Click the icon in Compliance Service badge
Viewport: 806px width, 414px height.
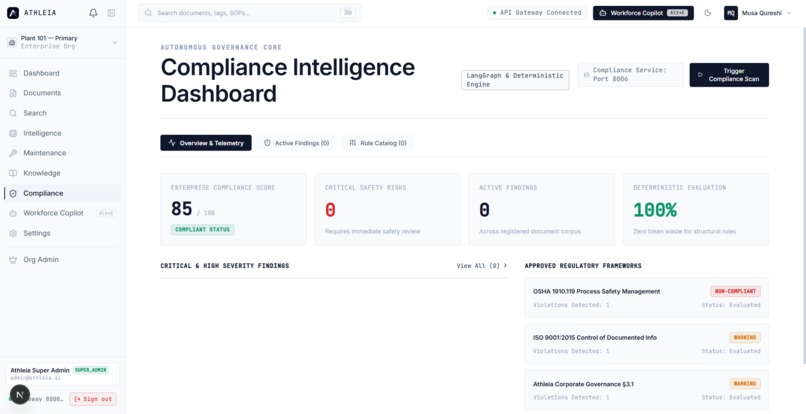point(587,75)
